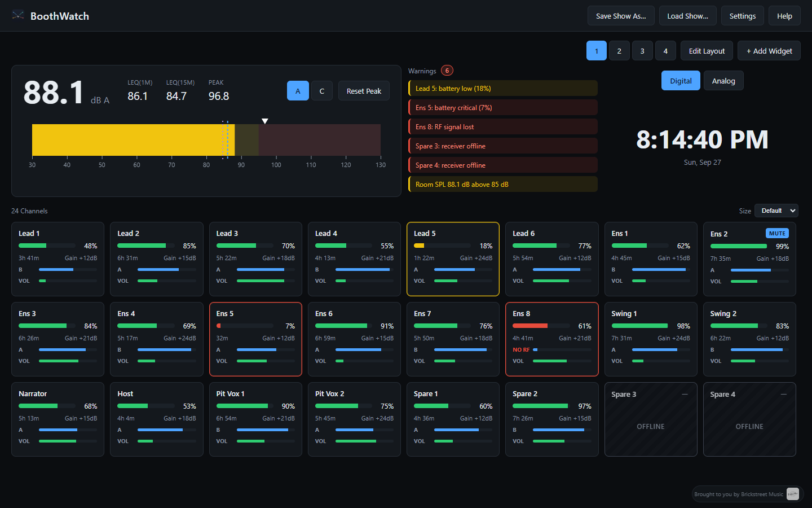Select the 'Ens 5: battery critical (7%)' warning
This screenshot has height=508, width=812.
pos(503,107)
